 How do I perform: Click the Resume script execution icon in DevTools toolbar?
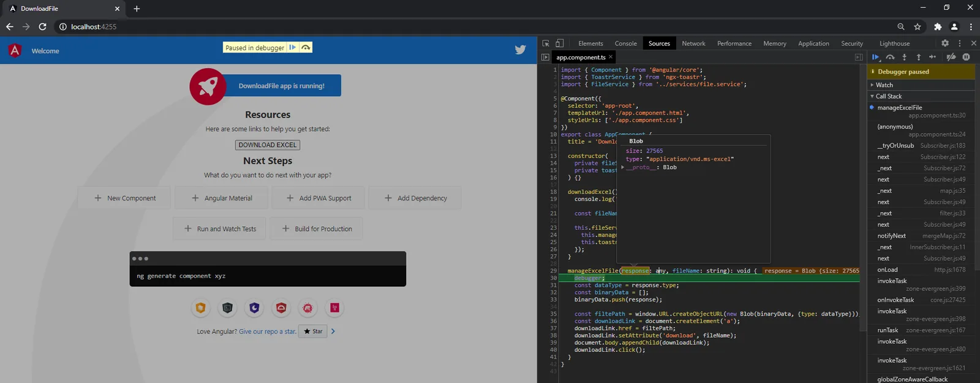coord(876,57)
